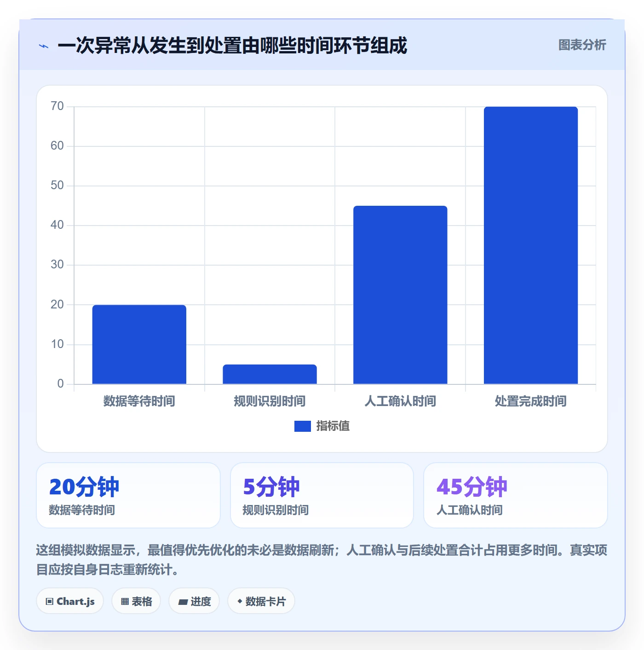Click the y-axis value 40
Screen dimensions: 644x650
[x=57, y=225]
